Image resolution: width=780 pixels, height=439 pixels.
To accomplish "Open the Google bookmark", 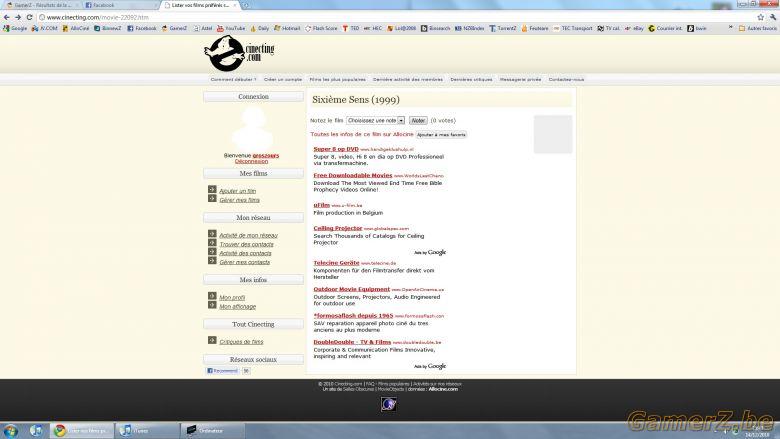I will tap(15, 29).
